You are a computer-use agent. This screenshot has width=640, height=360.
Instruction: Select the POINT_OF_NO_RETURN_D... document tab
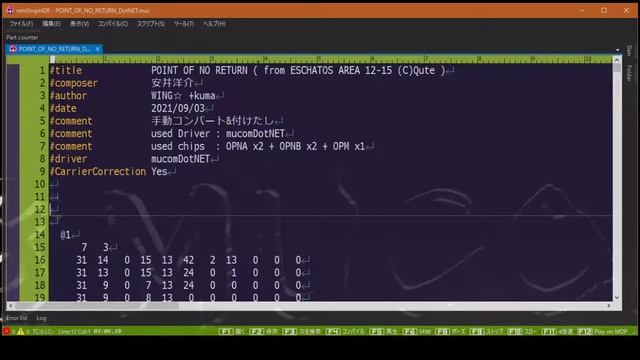click(x=54, y=49)
